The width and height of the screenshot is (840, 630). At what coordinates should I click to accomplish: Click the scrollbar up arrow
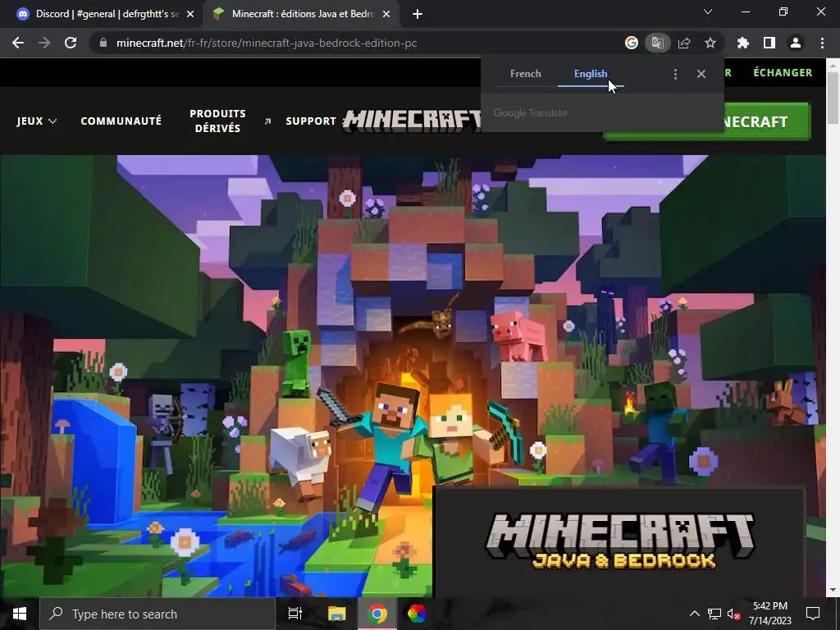(x=833, y=64)
